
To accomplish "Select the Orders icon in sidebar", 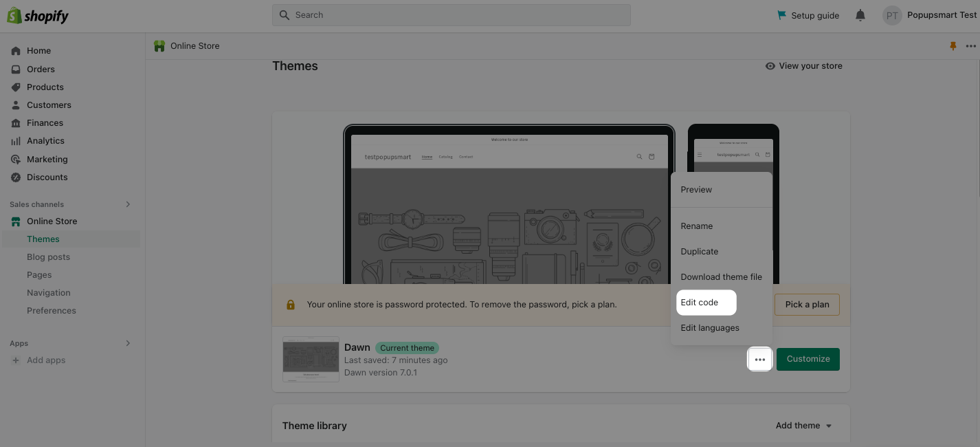I will 15,69.
